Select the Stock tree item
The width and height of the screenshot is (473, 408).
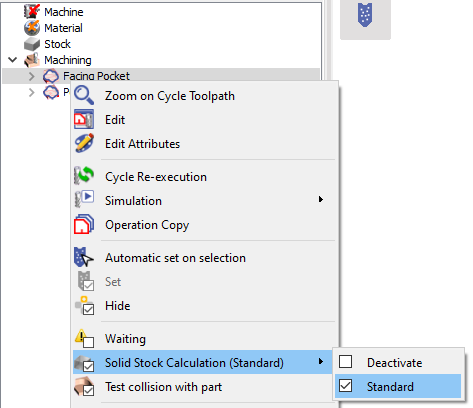(x=57, y=44)
